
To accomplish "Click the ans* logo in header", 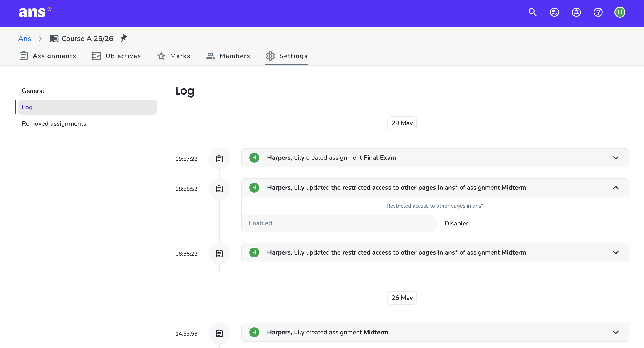I will [35, 12].
